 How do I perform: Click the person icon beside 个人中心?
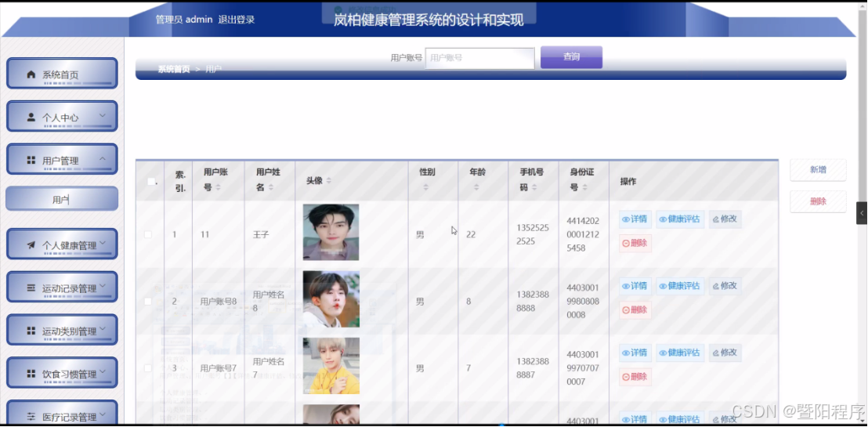click(31, 118)
